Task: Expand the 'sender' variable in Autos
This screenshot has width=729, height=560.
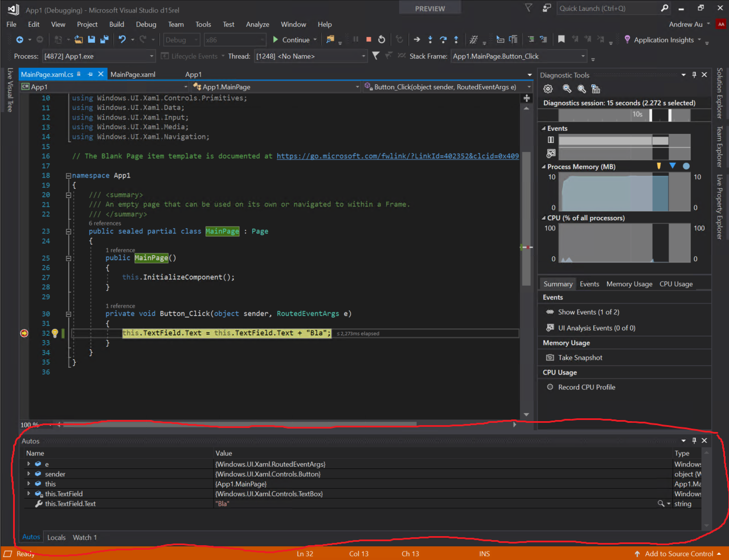Action: click(28, 473)
